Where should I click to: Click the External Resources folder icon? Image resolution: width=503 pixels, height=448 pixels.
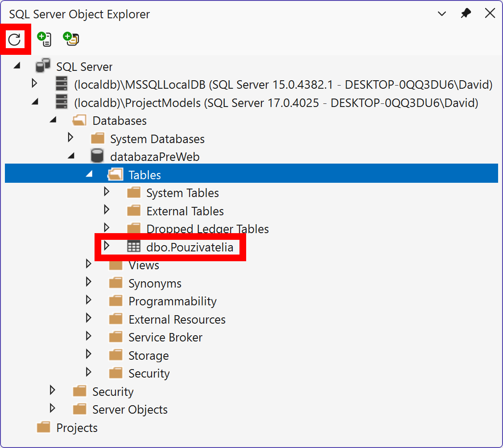click(116, 319)
